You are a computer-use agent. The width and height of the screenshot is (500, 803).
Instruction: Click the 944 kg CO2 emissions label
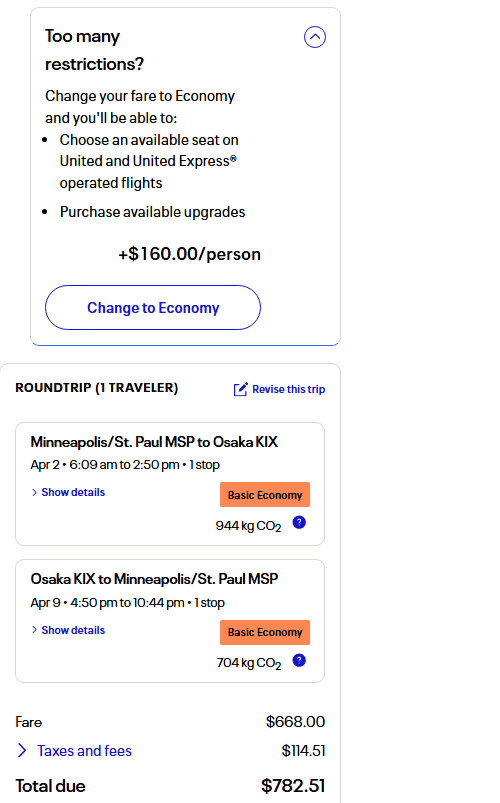point(248,526)
